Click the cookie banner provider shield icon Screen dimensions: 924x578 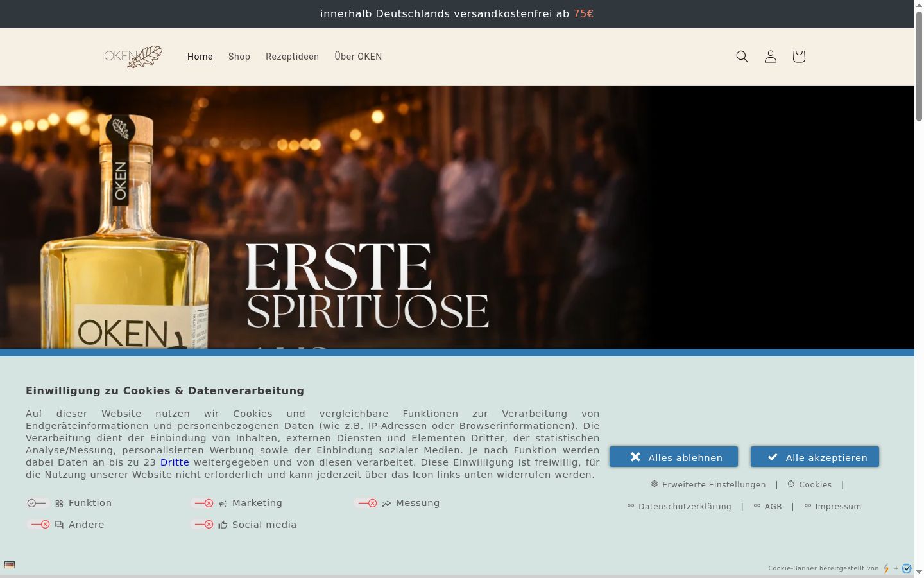[907, 568]
